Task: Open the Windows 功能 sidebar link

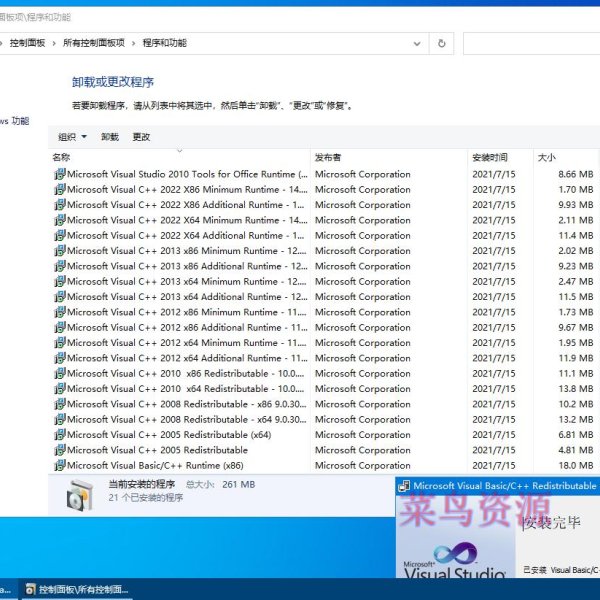Action: [x=15, y=121]
